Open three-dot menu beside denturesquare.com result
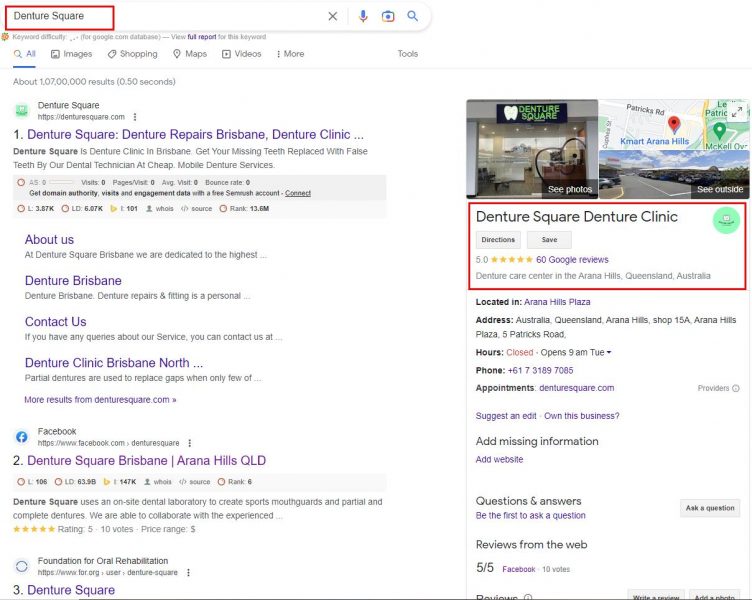This screenshot has height=600, width=752. (x=135, y=117)
